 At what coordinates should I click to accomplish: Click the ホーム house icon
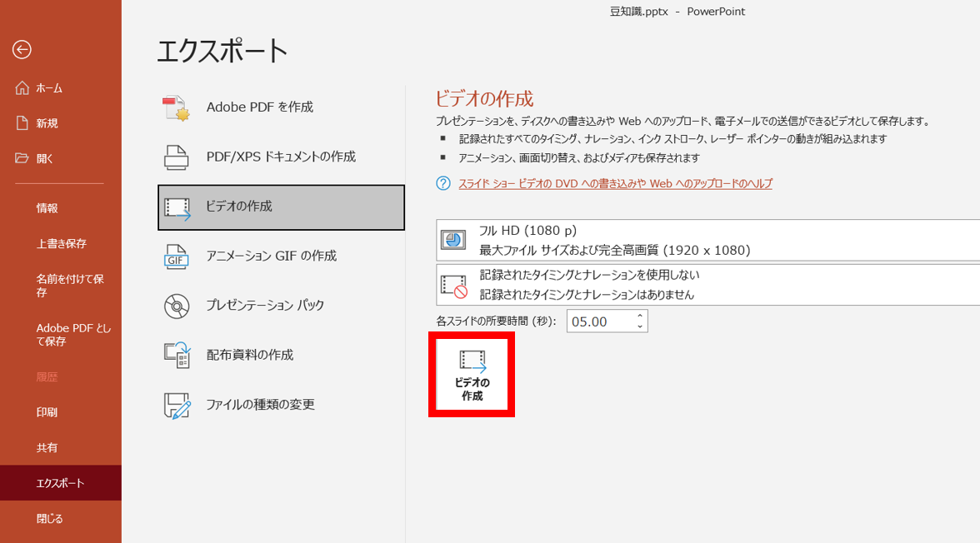(x=22, y=88)
